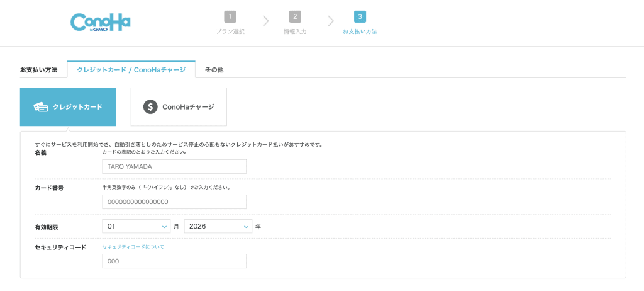
Task: Click the セキュリティコード field label
Action: pyautogui.click(x=60, y=248)
